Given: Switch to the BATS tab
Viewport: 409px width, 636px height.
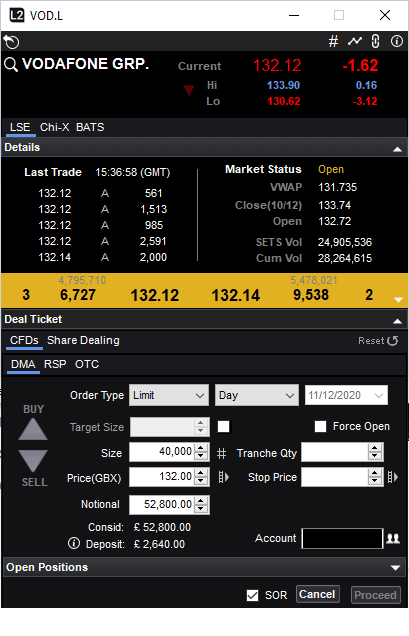Looking at the screenshot, I should pos(90,127).
